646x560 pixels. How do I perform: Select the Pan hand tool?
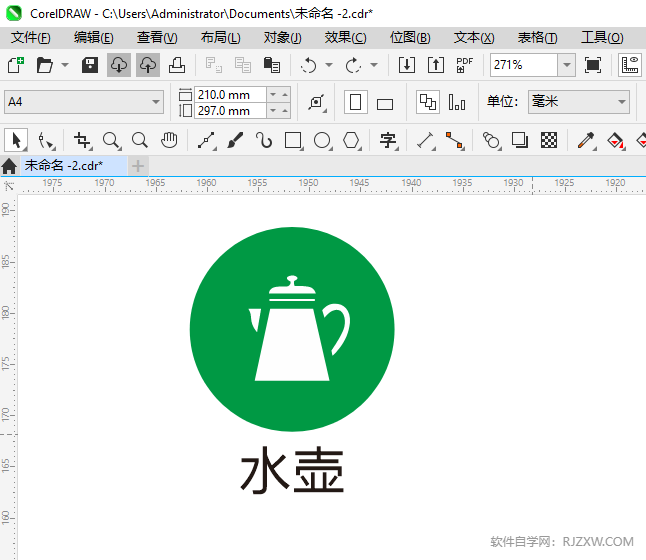(x=169, y=141)
